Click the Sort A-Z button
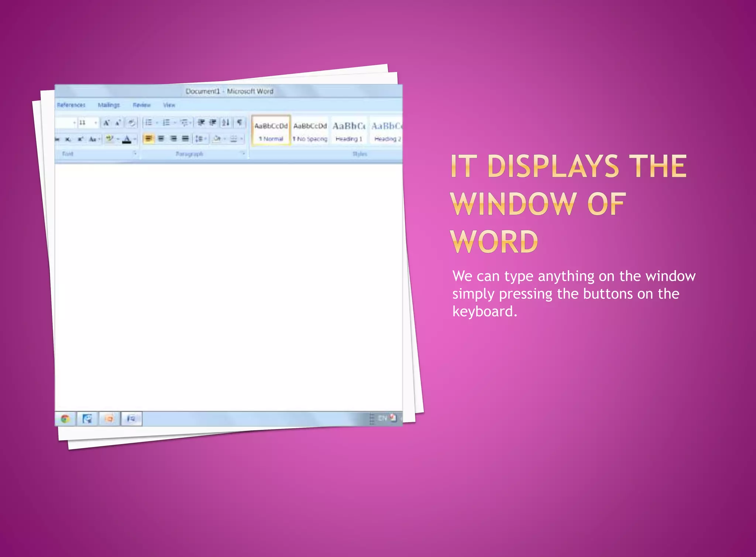This screenshot has width=756, height=557. click(x=226, y=122)
